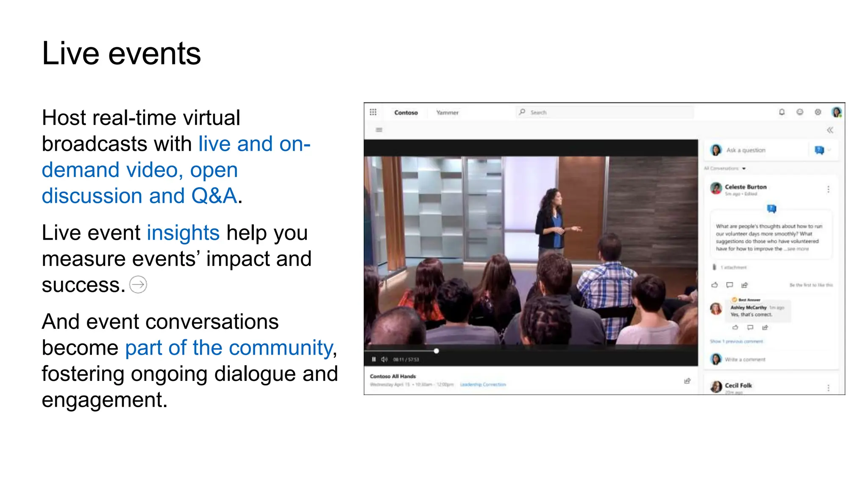
Task: Click comment icon on Celeste Burton's post
Action: point(729,285)
